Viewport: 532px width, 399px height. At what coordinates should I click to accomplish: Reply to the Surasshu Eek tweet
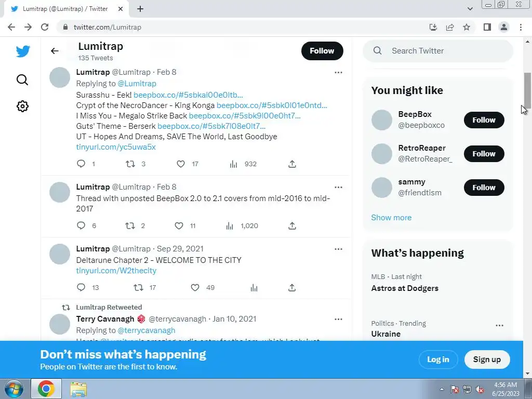[81, 164]
